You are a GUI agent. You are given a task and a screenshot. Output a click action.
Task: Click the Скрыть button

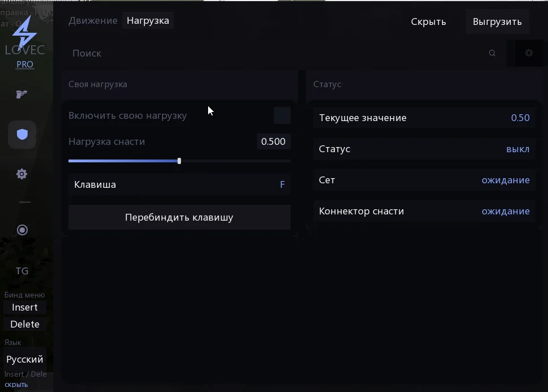428,21
